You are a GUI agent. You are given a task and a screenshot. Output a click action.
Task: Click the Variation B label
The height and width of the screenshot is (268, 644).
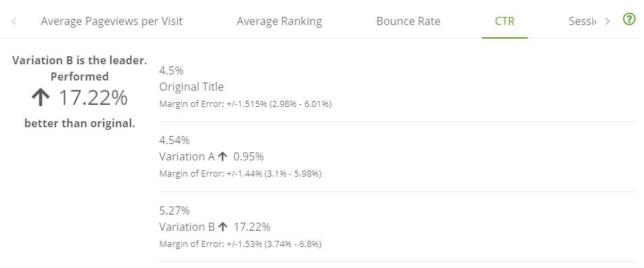click(187, 227)
